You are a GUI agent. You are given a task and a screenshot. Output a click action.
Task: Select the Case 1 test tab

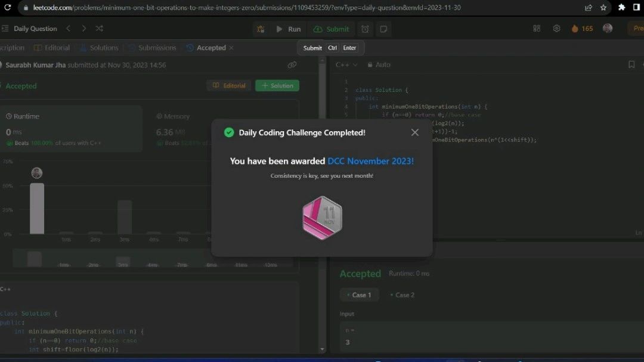[359, 295]
